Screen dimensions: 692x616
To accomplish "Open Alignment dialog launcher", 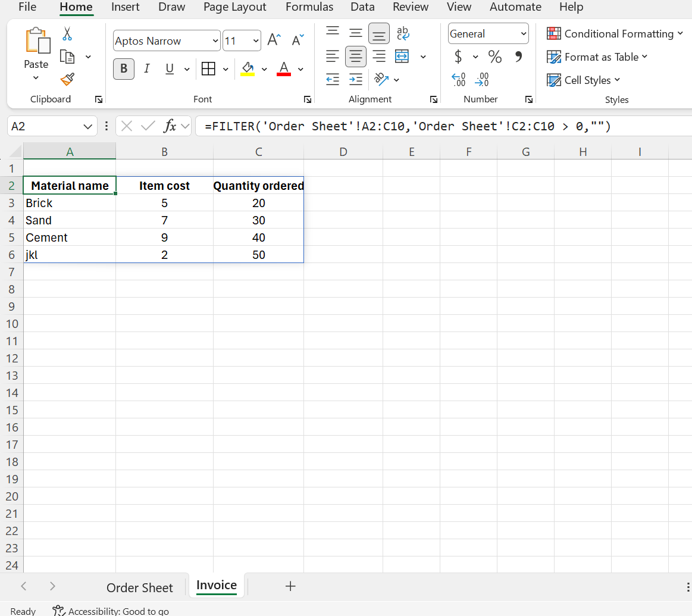I will (434, 100).
